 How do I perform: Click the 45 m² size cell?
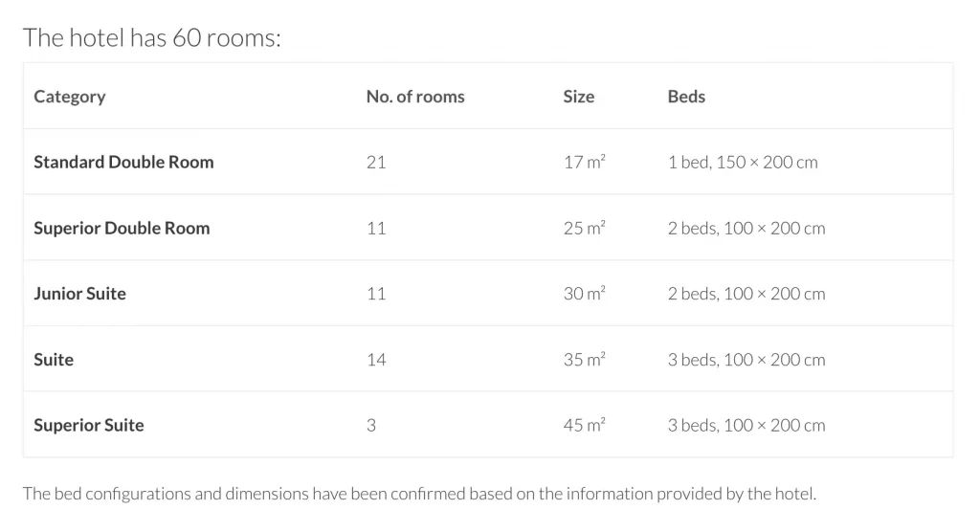585,425
